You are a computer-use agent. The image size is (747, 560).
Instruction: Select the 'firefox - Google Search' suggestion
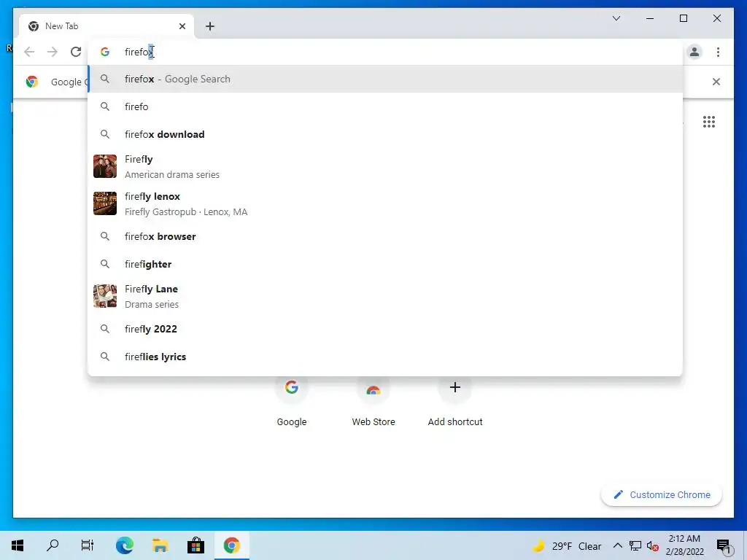[x=385, y=79]
